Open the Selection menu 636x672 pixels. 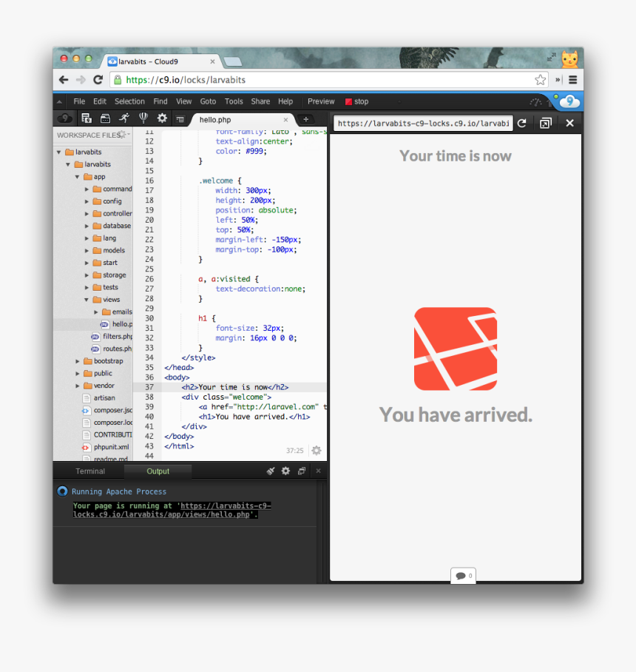pos(129,101)
